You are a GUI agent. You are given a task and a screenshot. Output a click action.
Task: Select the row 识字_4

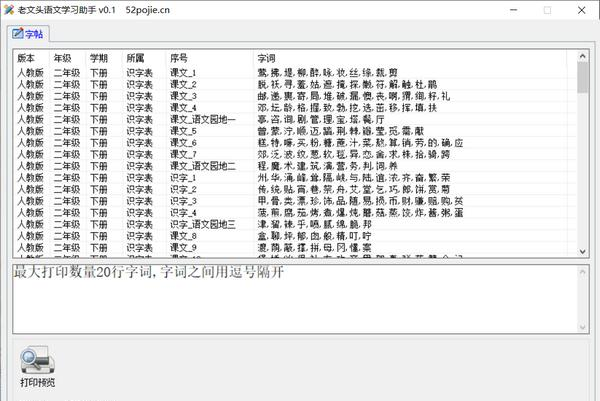295,212
